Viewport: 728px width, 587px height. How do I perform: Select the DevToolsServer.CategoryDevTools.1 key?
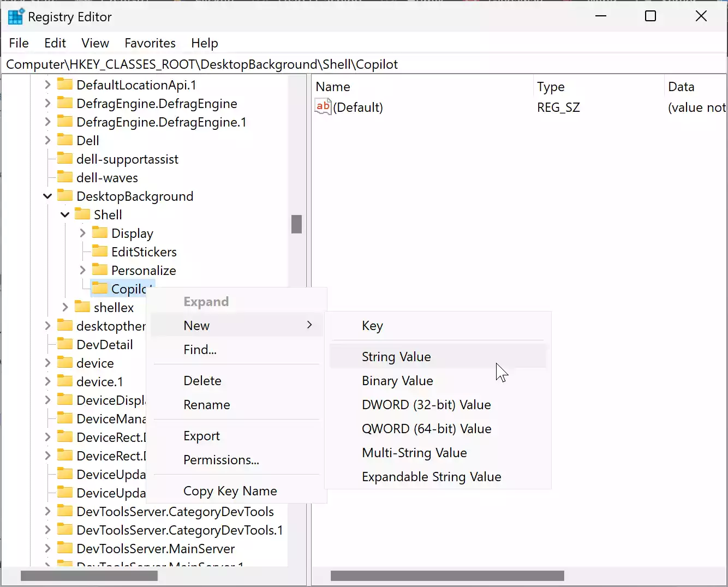[180, 530]
